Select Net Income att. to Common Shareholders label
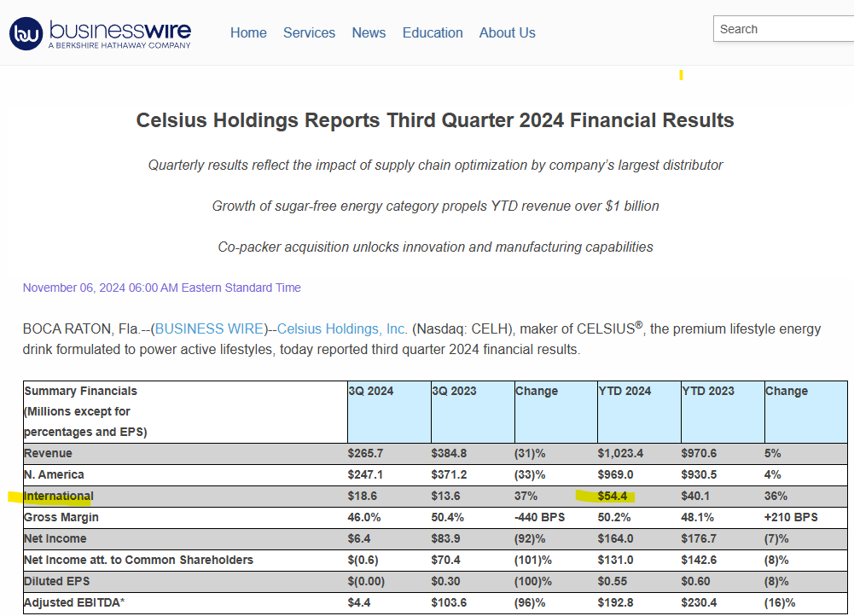The width and height of the screenshot is (854, 616). tap(138, 560)
